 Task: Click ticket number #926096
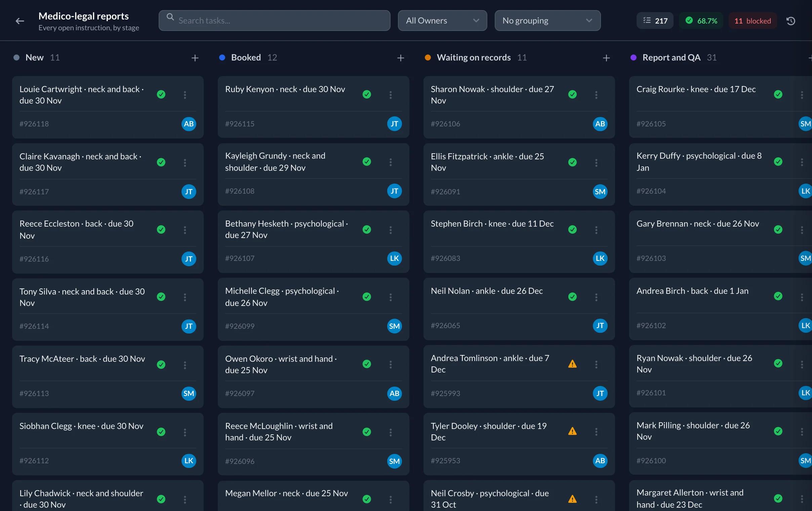pos(240,462)
